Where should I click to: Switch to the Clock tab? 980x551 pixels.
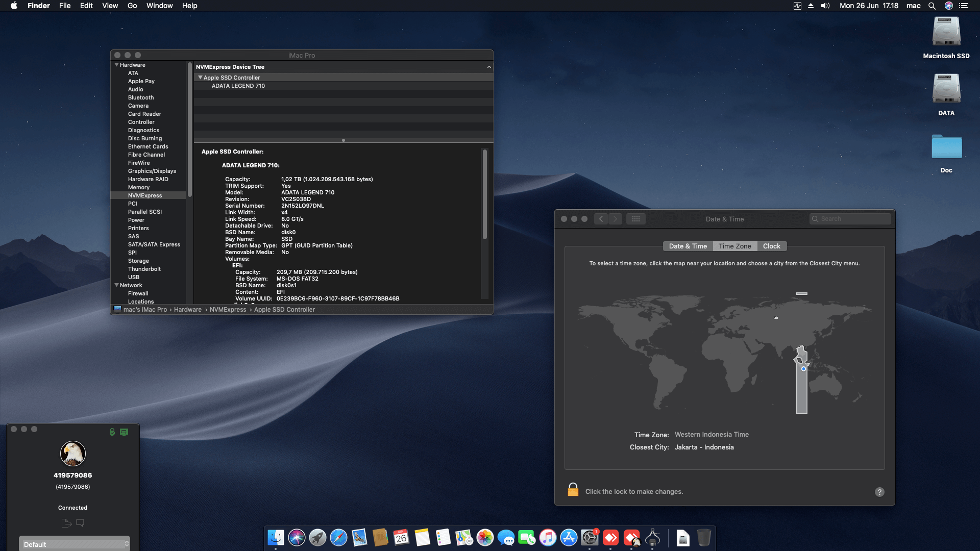[x=771, y=246]
